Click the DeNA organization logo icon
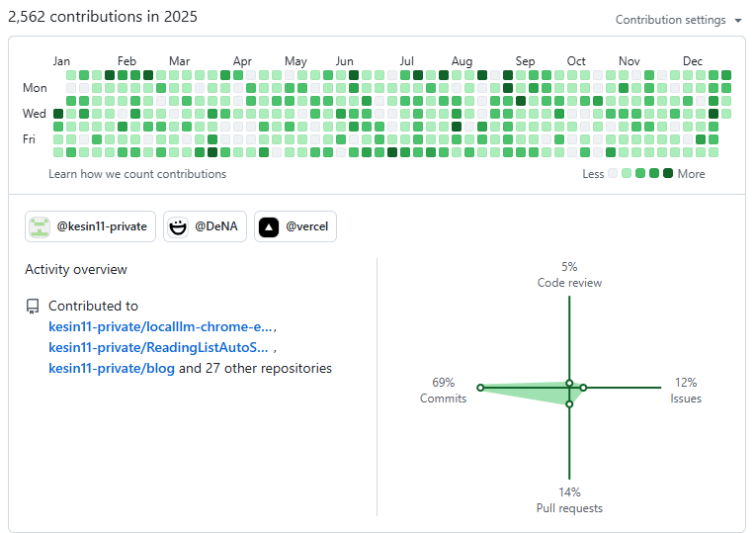The width and height of the screenshot is (756, 533). 178,226
